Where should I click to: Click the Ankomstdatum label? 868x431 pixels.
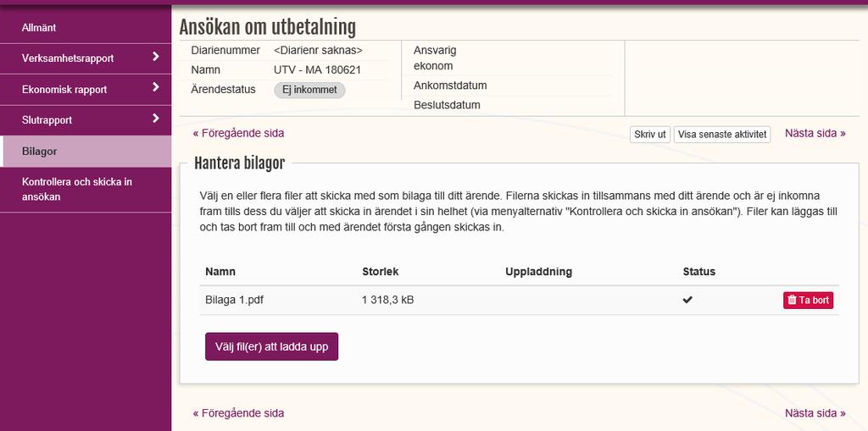click(x=450, y=86)
